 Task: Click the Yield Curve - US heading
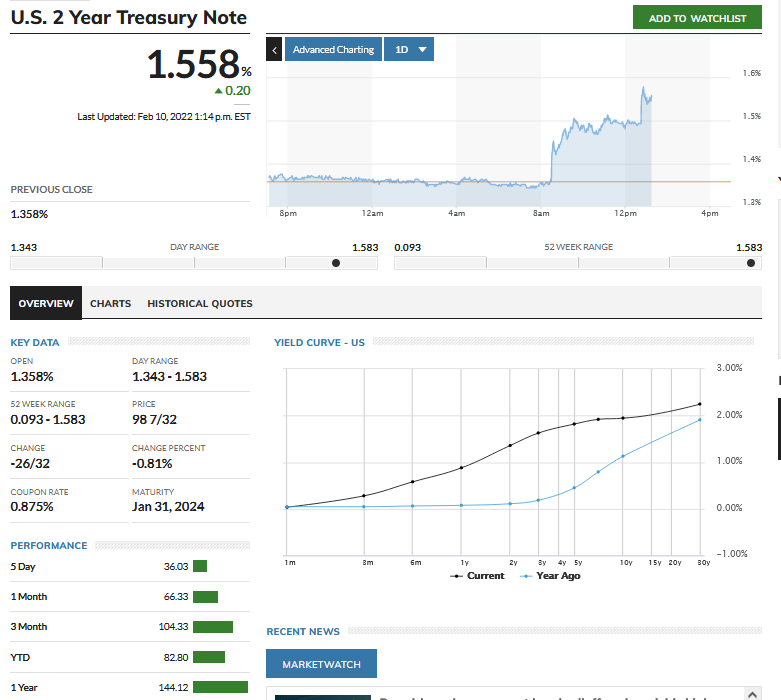tap(319, 342)
